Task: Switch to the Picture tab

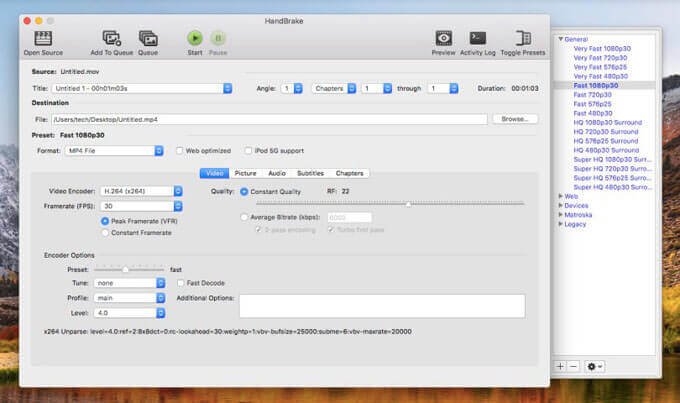Action: [x=245, y=173]
